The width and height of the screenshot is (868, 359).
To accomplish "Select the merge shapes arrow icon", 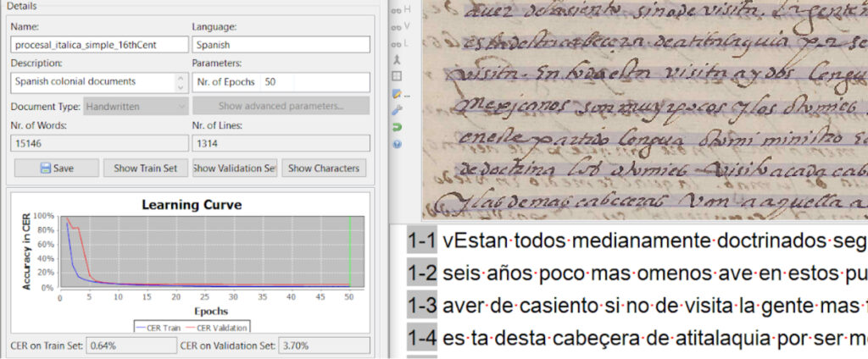I will click(x=397, y=59).
